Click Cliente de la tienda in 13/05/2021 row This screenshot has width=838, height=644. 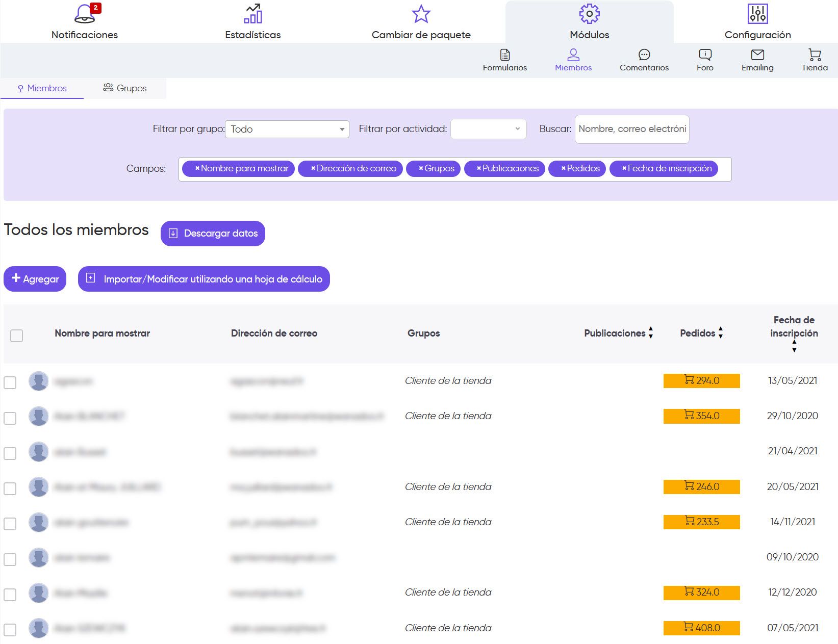448,381
